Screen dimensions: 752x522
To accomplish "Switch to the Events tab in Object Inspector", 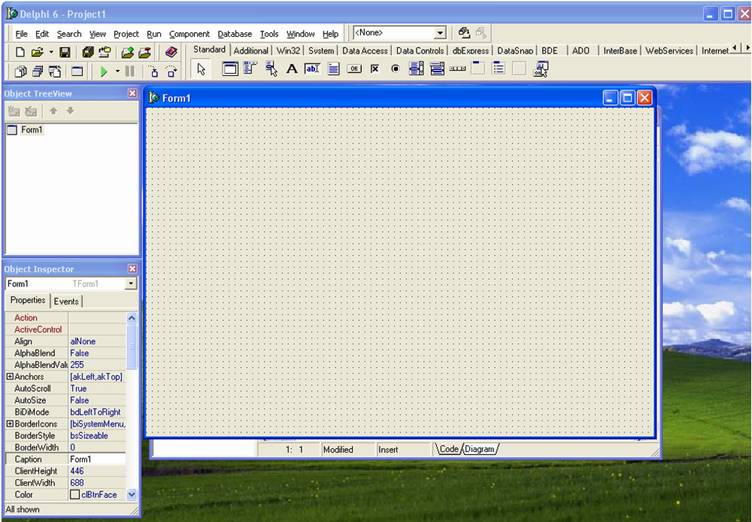I will (66, 301).
